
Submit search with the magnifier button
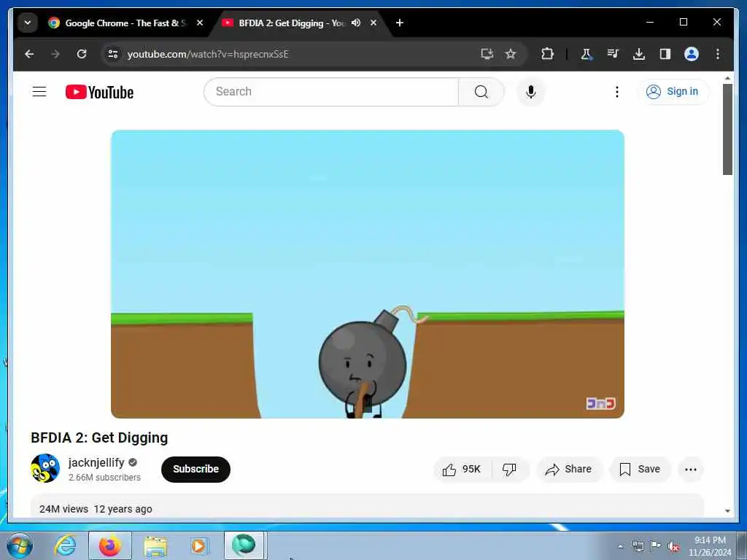[x=481, y=91]
